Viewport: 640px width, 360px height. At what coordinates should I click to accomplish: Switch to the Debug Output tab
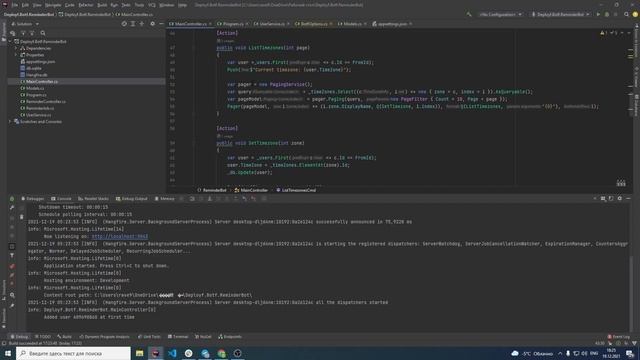click(131, 199)
